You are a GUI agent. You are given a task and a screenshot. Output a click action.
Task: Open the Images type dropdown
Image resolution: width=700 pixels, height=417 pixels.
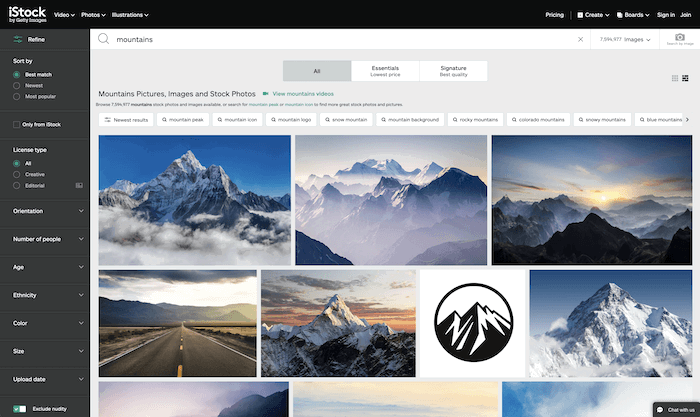(625, 39)
